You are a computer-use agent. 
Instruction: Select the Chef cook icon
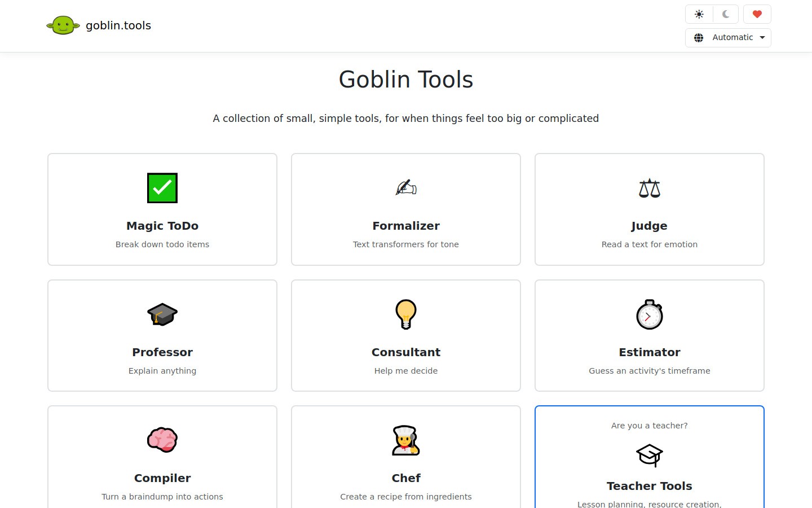click(405, 440)
